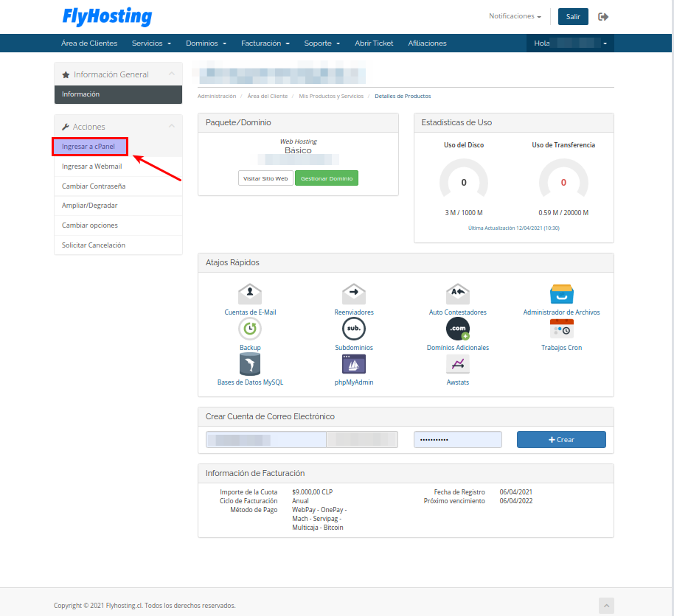
Task: Expand the Servicios menu
Action: (151, 43)
